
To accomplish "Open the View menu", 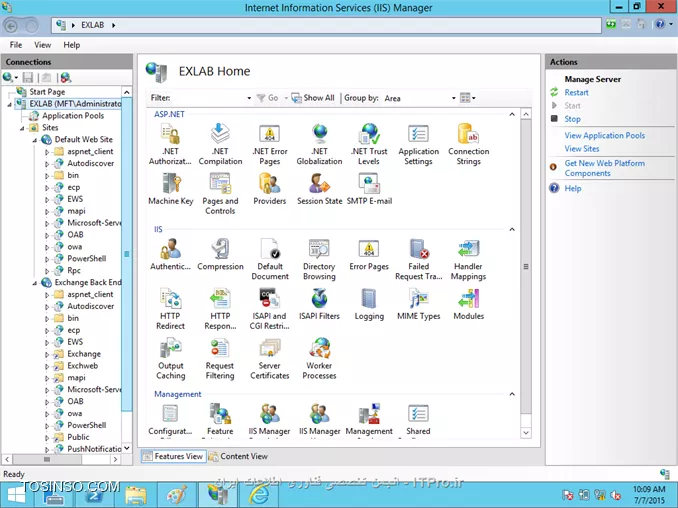I will [42, 45].
